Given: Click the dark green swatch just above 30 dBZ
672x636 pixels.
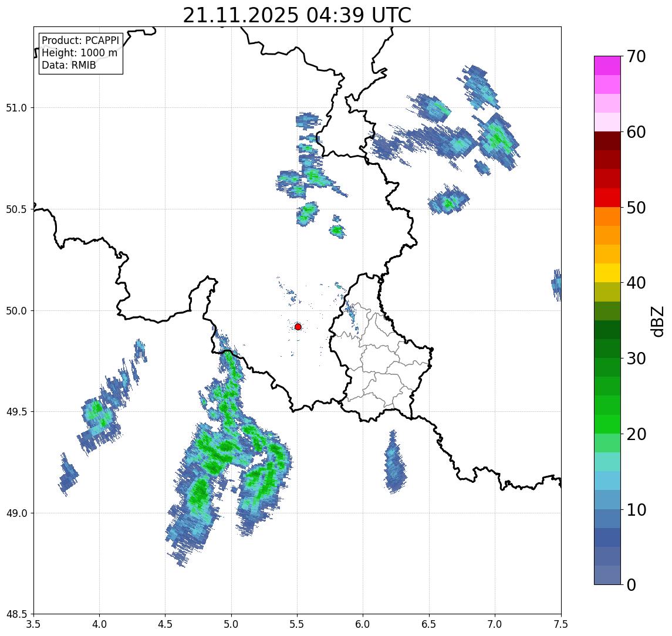Looking at the screenshot, I should tap(607, 349).
